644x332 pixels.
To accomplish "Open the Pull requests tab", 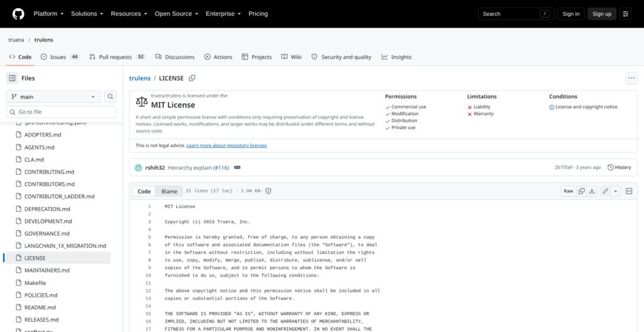I will tap(118, 57).
